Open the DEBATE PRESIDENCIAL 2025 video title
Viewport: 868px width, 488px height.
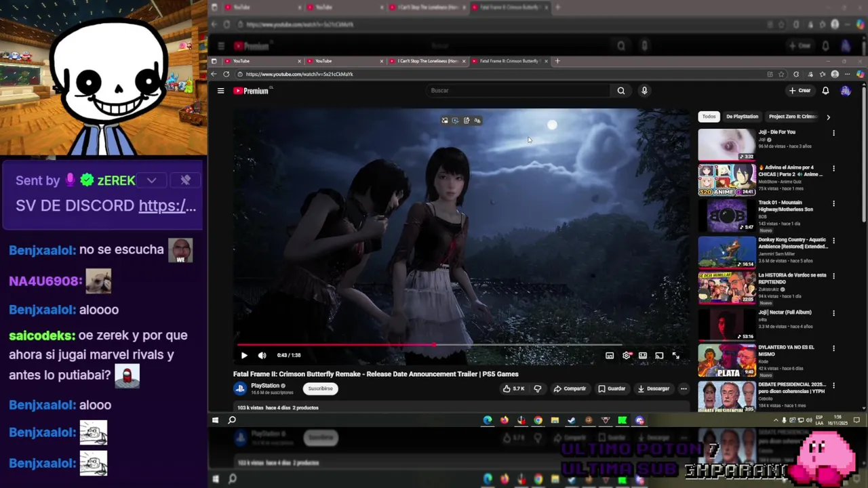coord(792,388)
